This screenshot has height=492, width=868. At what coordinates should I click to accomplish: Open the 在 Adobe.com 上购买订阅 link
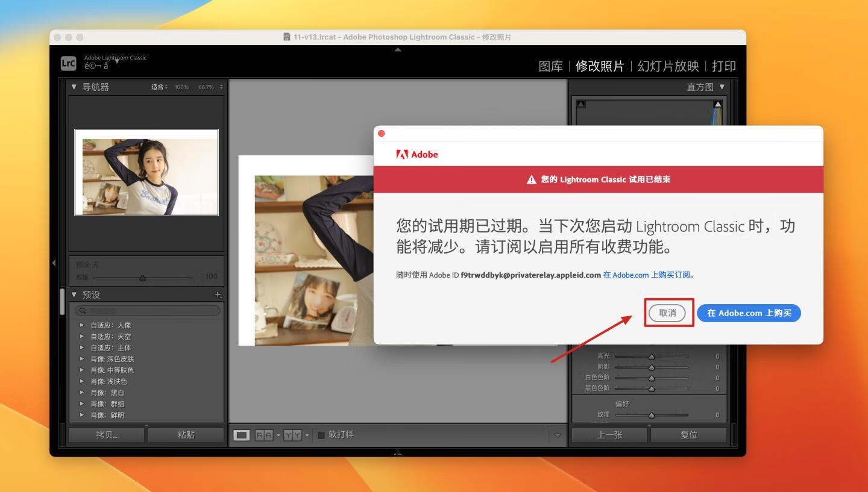pyautogui.click(x=647, y=275)
